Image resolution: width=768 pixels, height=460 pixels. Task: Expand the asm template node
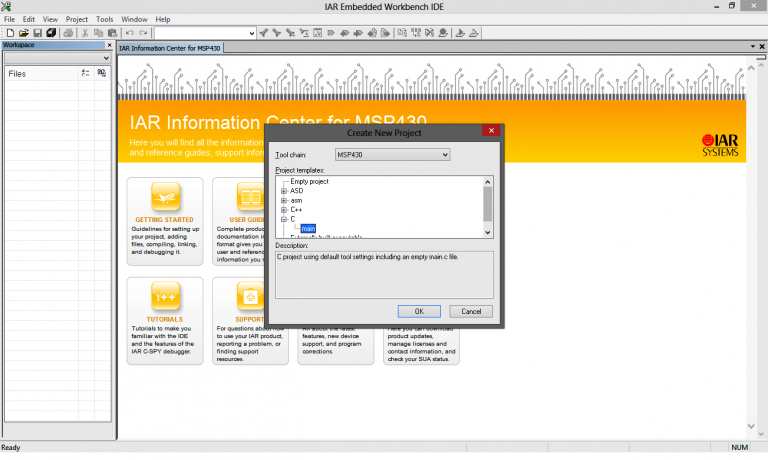[284, 200]
